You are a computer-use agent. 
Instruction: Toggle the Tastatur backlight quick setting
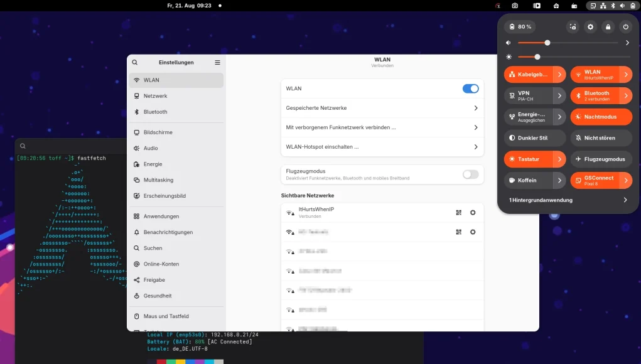click(x=529, y=159)
